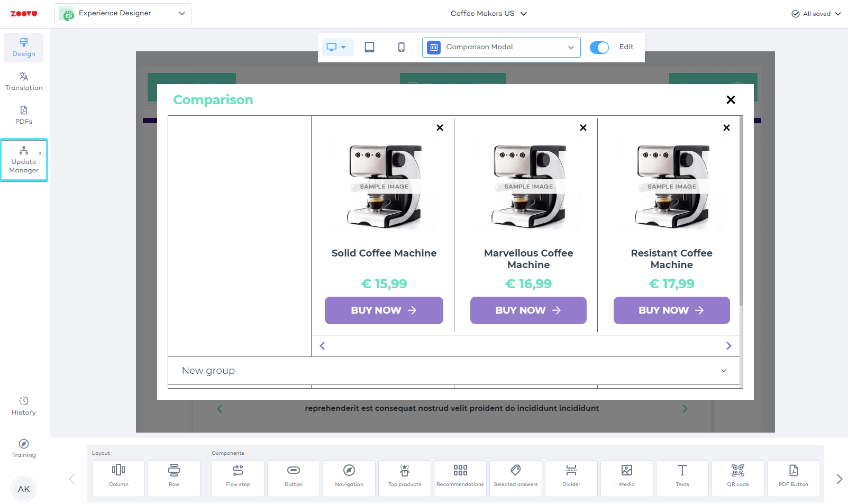The height and width of the screenshot is (504, 848).
Task: Open the Design panel in sidebar
Action: pos(24,48)
